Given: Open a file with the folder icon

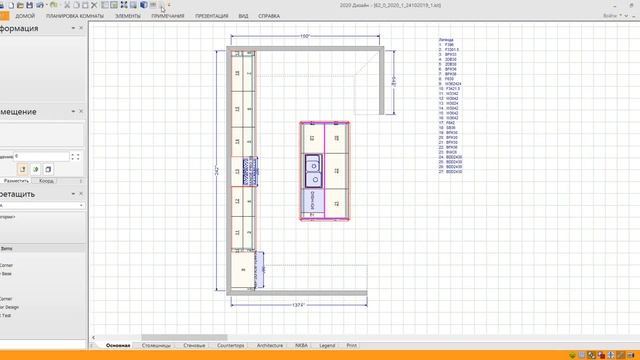Looking at the screenshot, I should point(20,5).
